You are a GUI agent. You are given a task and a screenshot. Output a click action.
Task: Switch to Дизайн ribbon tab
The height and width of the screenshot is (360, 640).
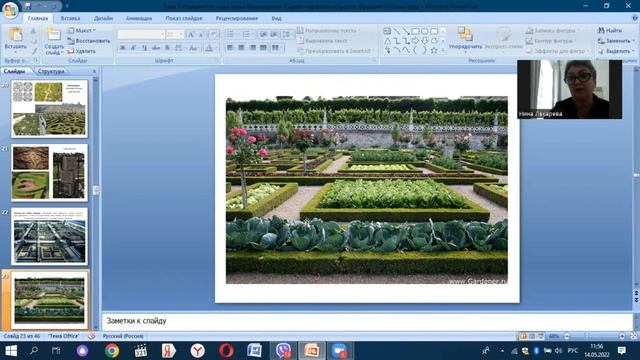(x=103, y=18)
